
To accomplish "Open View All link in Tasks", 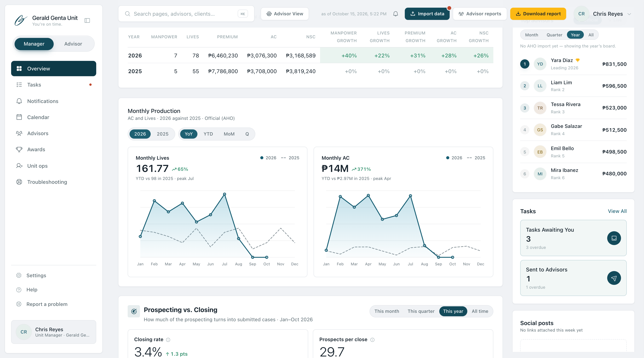I will (617, 211).
